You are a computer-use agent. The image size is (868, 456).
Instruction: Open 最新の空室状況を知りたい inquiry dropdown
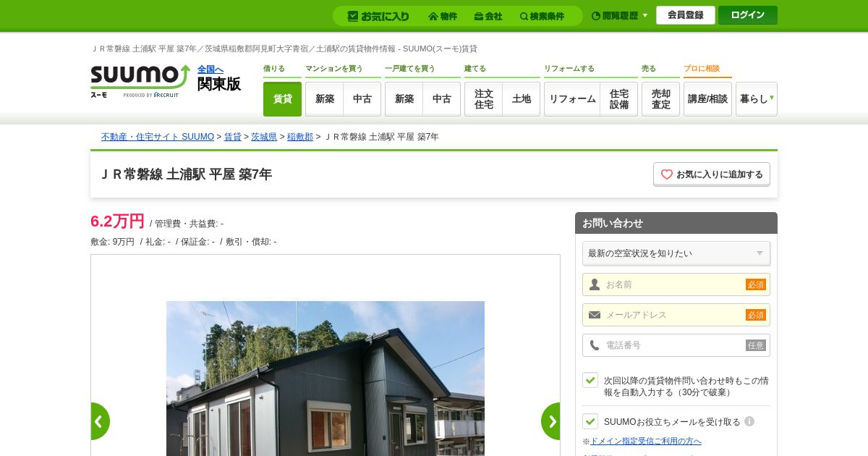click(x=676, y=253)
